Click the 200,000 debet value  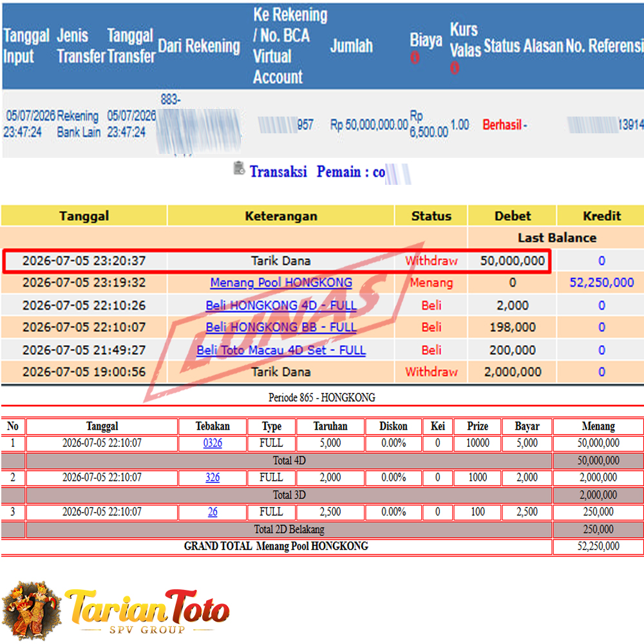coord(512,350)
